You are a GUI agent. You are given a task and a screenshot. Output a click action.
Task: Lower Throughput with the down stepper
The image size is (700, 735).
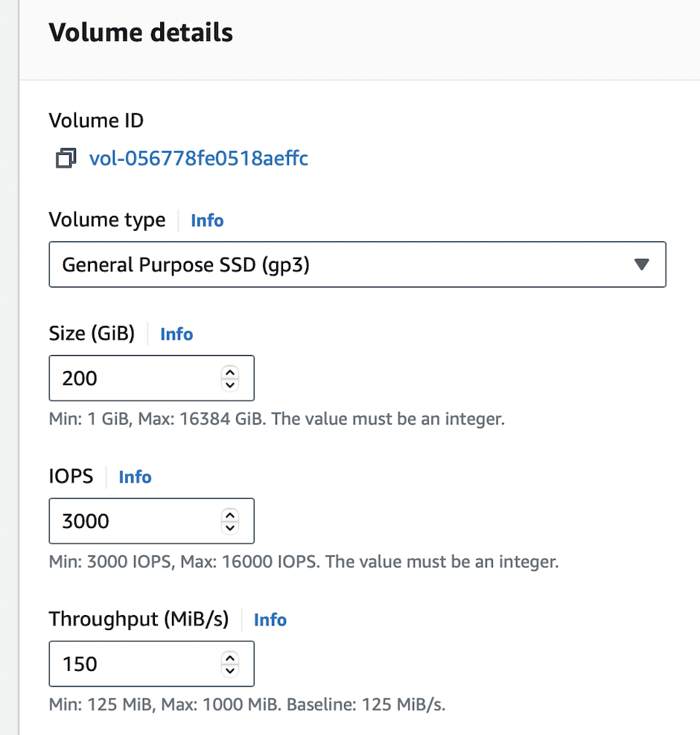(230, 670)
